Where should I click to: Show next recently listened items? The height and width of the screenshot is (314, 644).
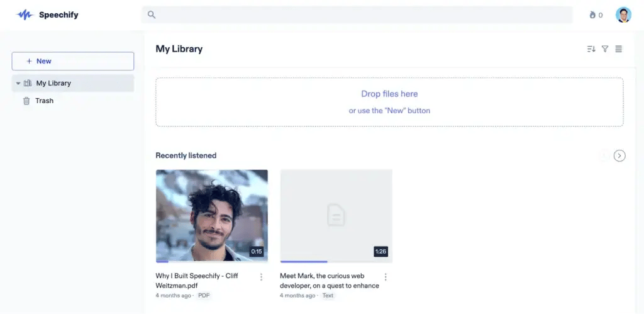click(x=619, y=155)
